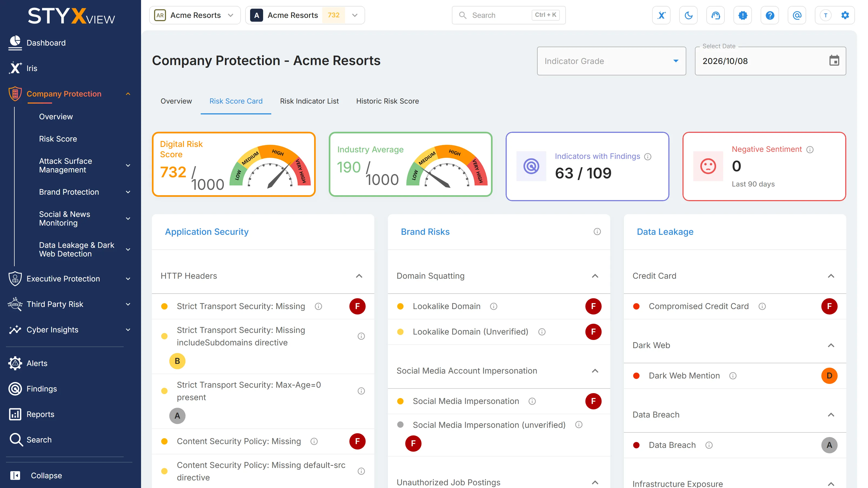868x488 pixels.
Task: Click the Digital Risk Score gauge
Action: point(270,166)
